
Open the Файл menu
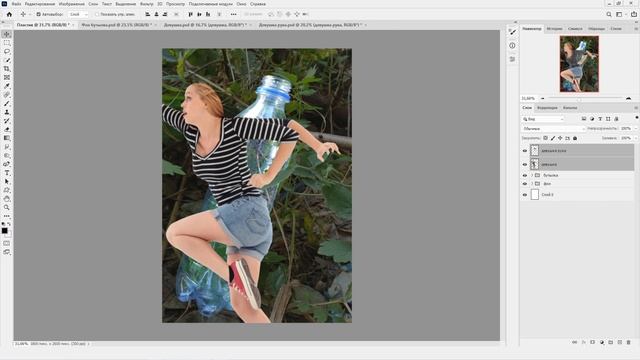pyautogui.click(x=16, y=4)
